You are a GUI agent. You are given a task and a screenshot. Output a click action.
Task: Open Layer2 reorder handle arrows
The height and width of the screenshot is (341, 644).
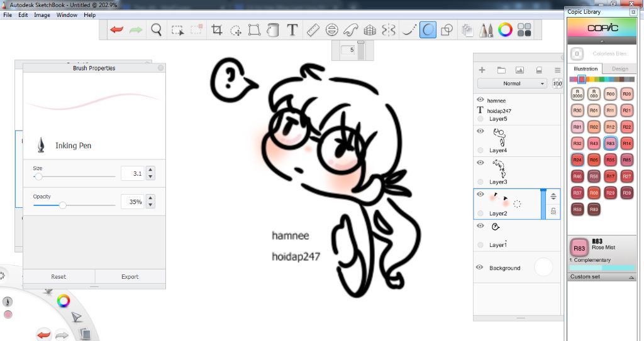553,196
